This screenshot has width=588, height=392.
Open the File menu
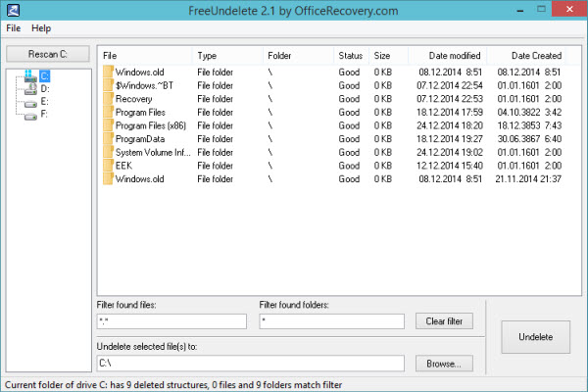[x=14, y=28]
